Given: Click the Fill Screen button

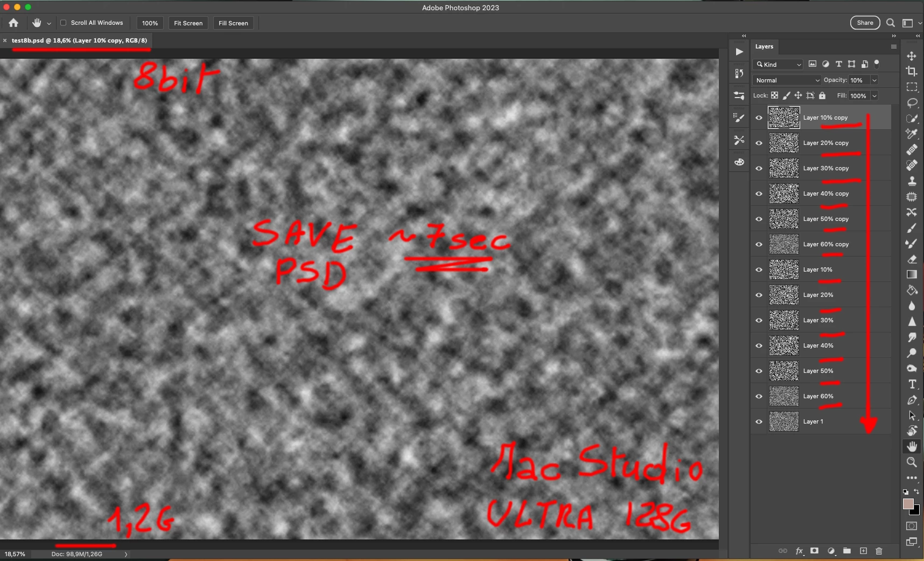Looking at the screenshot, I should click(x=233, y=23).
